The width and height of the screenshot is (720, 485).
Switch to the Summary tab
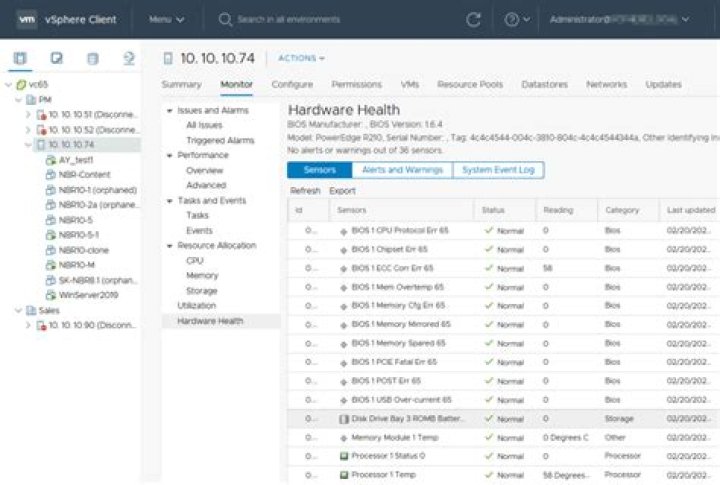181,85
